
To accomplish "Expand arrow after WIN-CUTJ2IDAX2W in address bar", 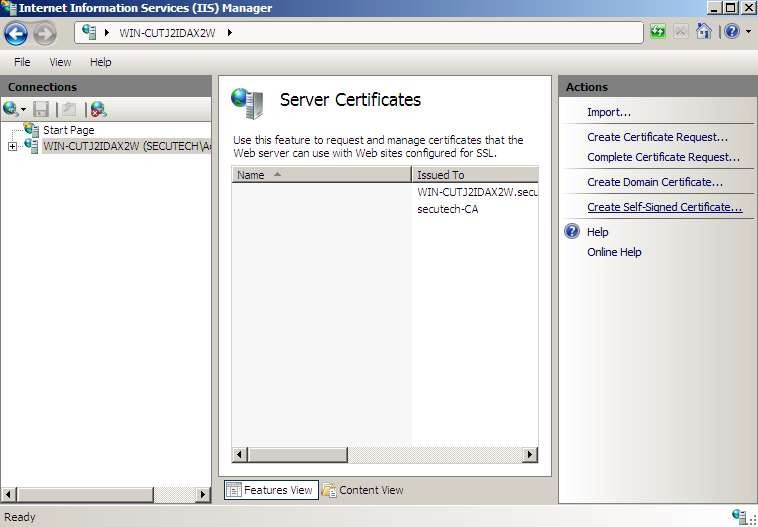I will (x=230, y=32).
